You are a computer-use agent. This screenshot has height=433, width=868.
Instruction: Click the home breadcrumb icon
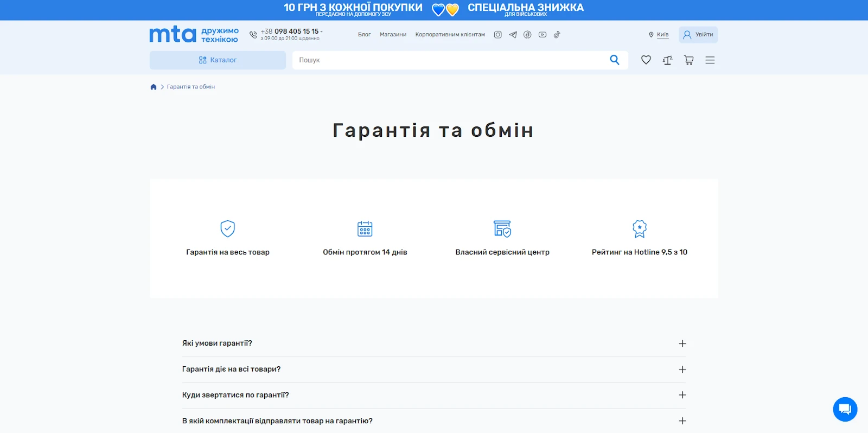point(154,87)
